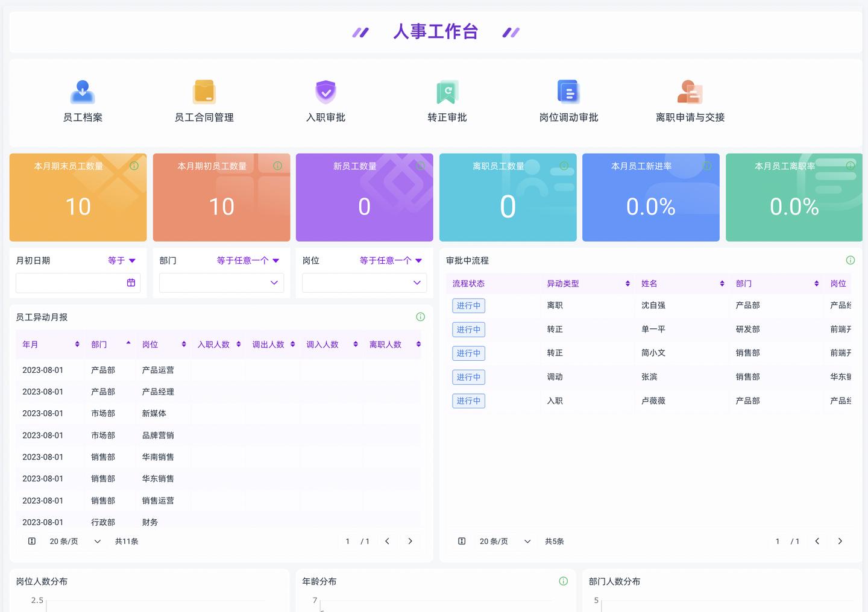
Task: Open the 转正审批 icon
Action: 447,92
